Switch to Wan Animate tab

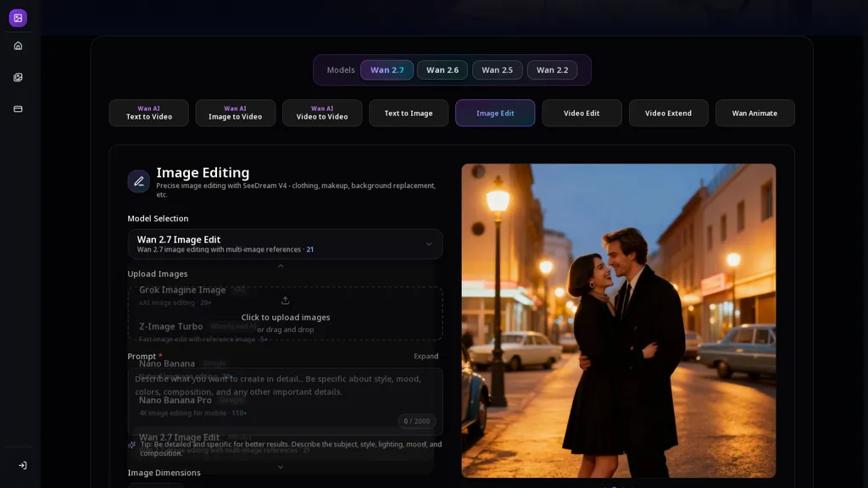pyautogui.click(x=754, y=113)
